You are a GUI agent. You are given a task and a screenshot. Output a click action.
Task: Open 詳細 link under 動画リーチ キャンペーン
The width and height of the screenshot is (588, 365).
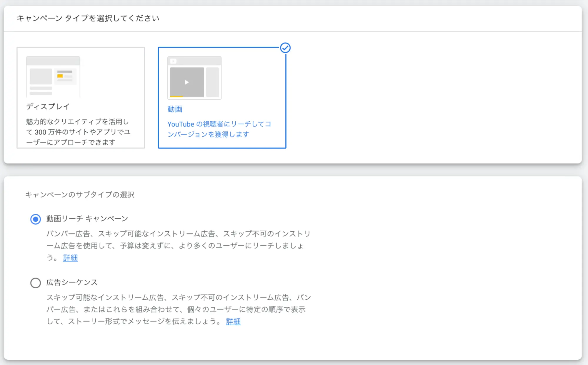pyautogui.click(x=70, y=258)
